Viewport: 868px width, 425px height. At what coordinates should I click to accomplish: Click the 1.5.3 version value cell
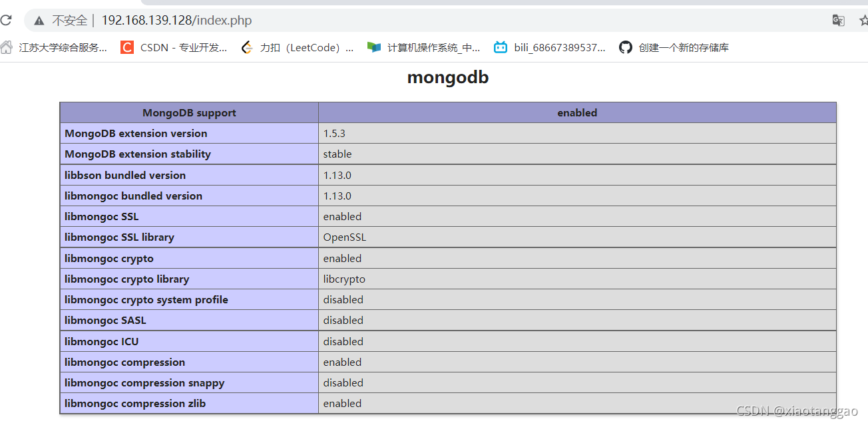577,133
